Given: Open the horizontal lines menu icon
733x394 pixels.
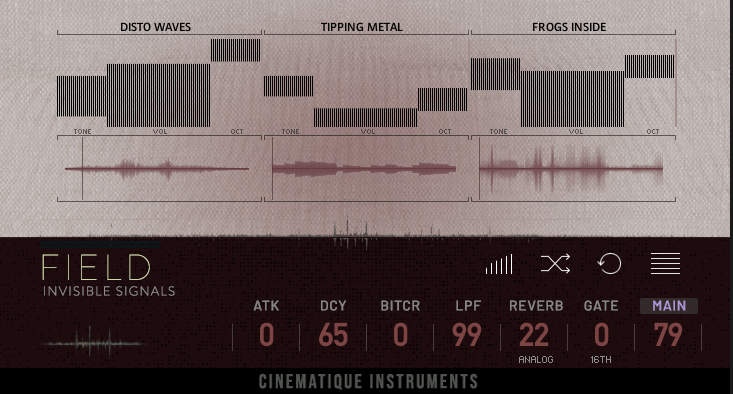Looking at the screenshot, I should (x=665, y=264).
